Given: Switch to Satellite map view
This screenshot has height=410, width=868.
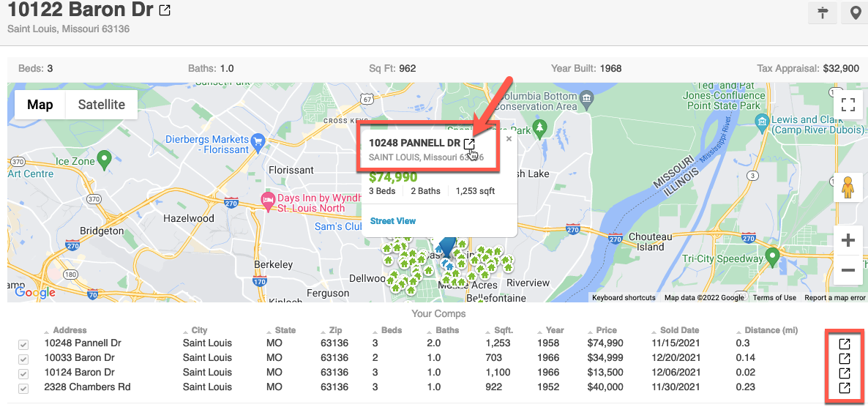Looking at the screenshot, I should (x=101, y=105).
